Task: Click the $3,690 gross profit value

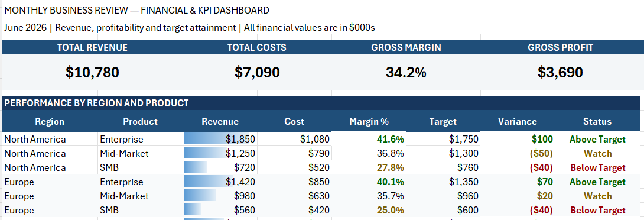Action: [560, 72]
